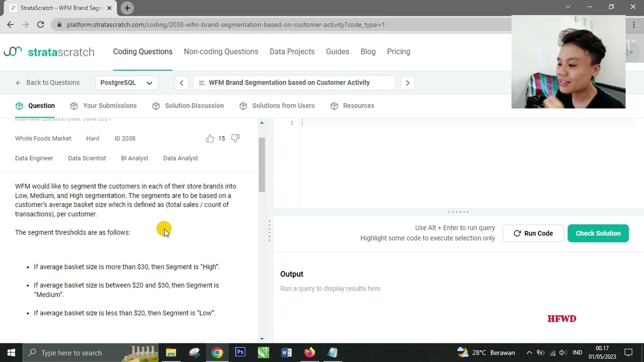Click the Output heading text
This screenshot has width=644, height=362.
pos(292,274)
